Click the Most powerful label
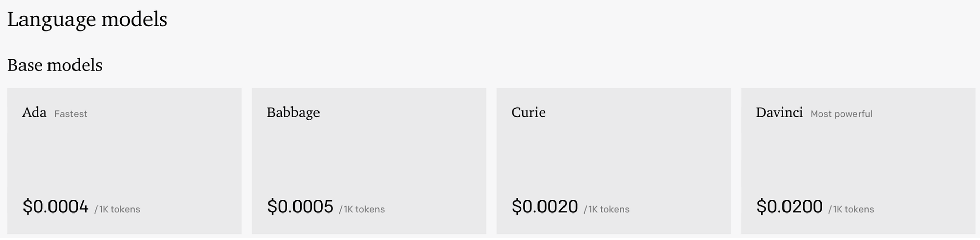 [x=841, y=114]
